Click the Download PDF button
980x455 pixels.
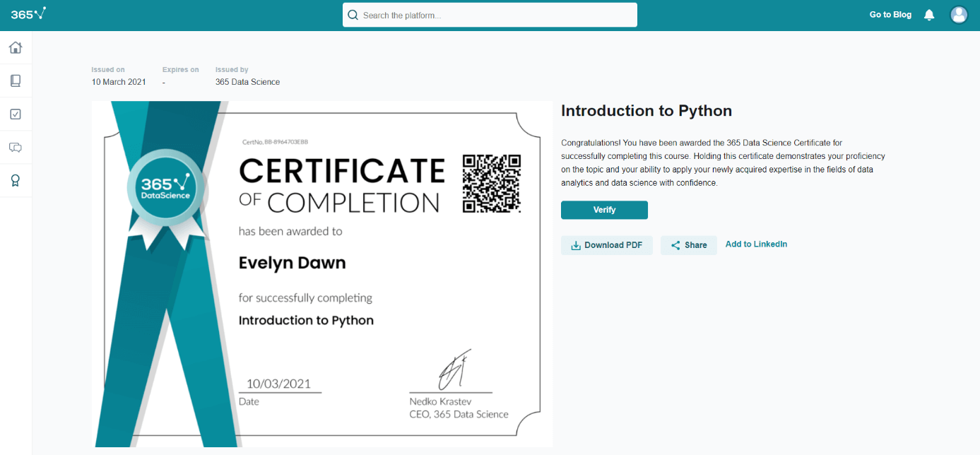pos(606,245)
